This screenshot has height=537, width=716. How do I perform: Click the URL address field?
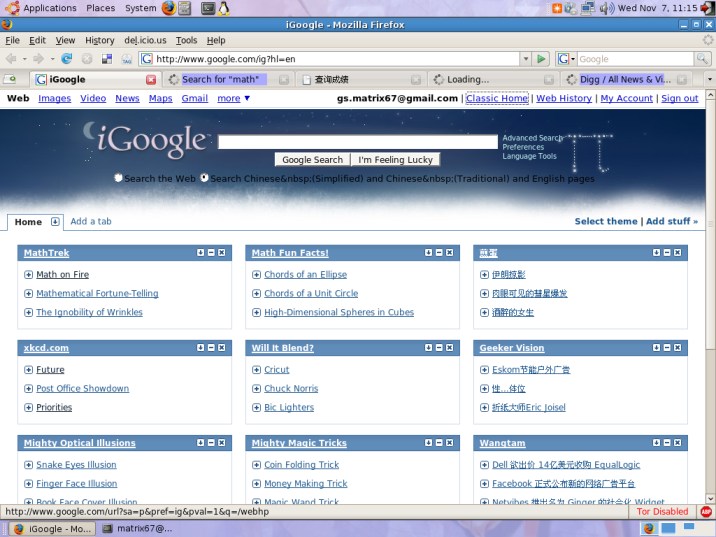point(337,58)
